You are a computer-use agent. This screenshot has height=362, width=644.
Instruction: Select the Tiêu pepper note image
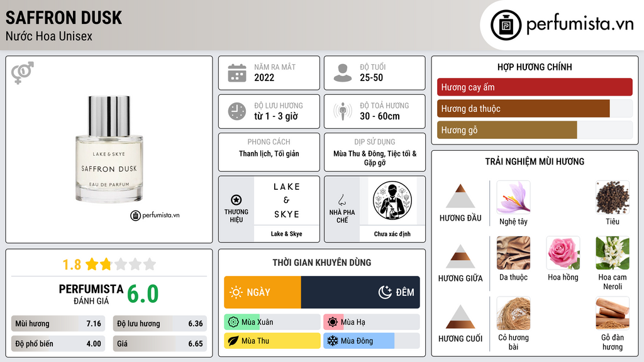[x=613, y=197]
